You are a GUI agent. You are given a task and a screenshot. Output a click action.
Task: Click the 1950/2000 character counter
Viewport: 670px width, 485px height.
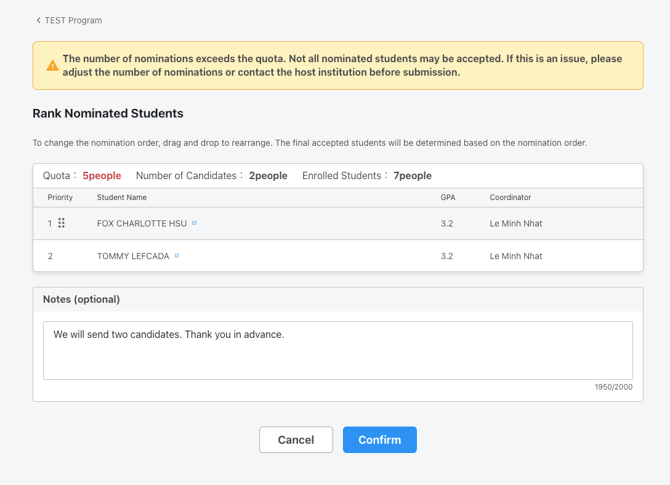(613, 387)
